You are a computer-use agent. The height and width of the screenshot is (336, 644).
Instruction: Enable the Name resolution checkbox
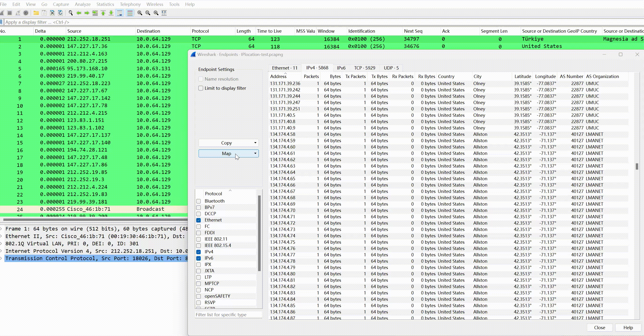(x=201, y=79)
